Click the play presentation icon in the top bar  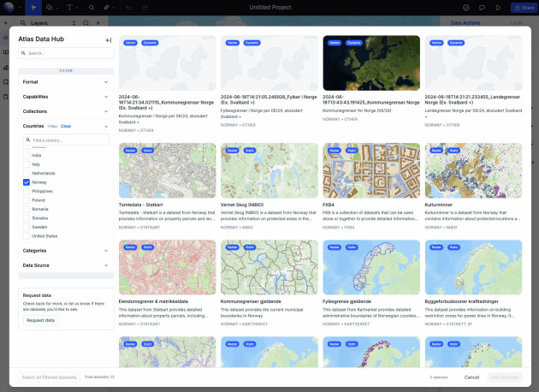(x=498, y=8)
